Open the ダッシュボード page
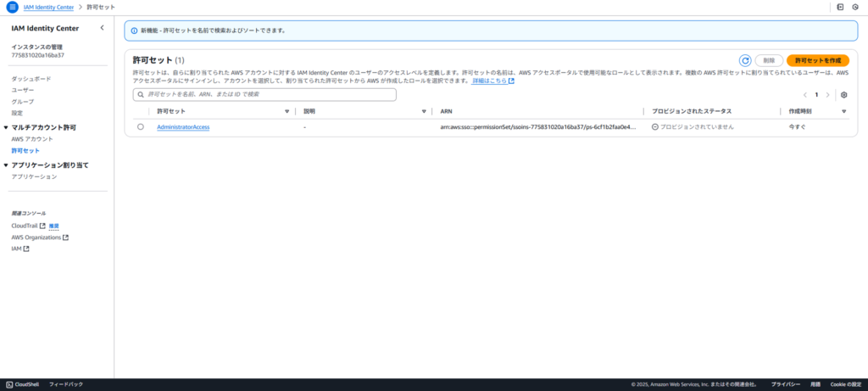The width and height of the screenshot is (868, 391). 31,79
